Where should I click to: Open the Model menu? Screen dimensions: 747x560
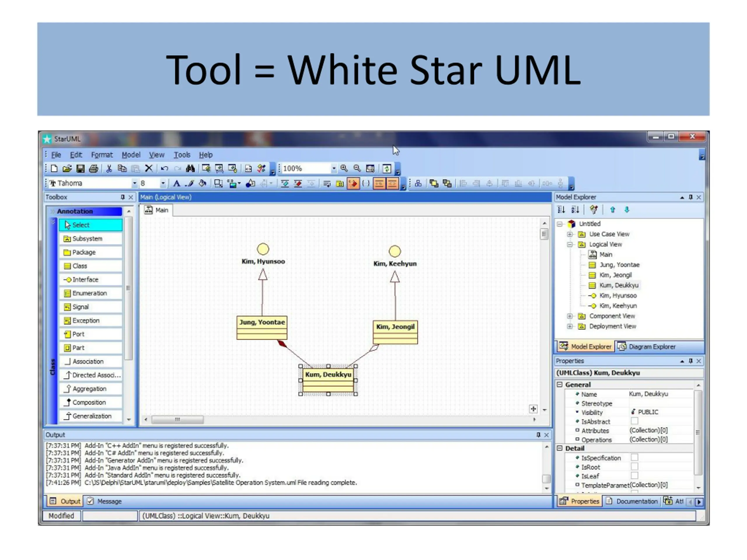131,155
